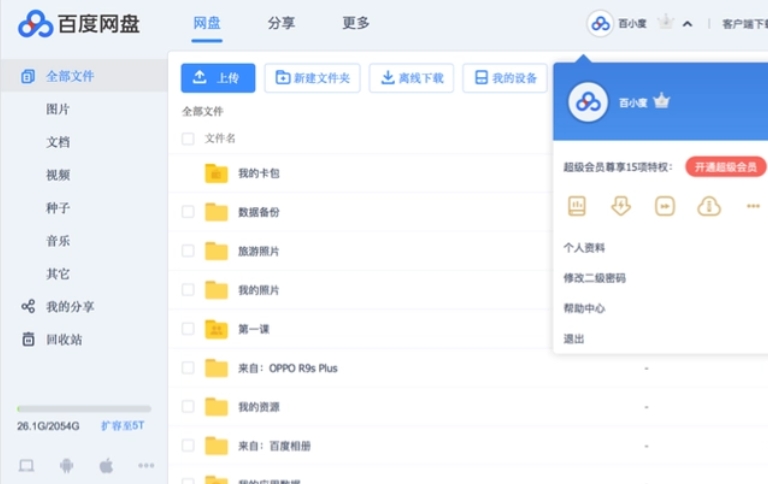Click the Baidu Netdisk logo
Screen dimensions: 768x484
[x=78, y=24]
